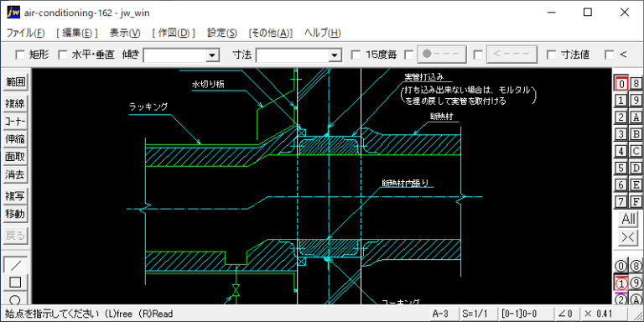This screenshot has height=322, width=644.
Task: Select layer D button
Action: [x=636, y=168]
